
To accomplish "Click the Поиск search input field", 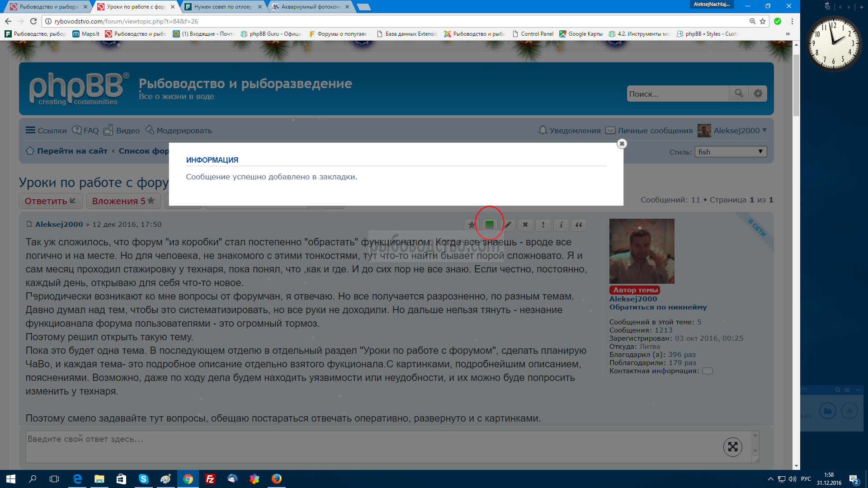I will [677, 94].
